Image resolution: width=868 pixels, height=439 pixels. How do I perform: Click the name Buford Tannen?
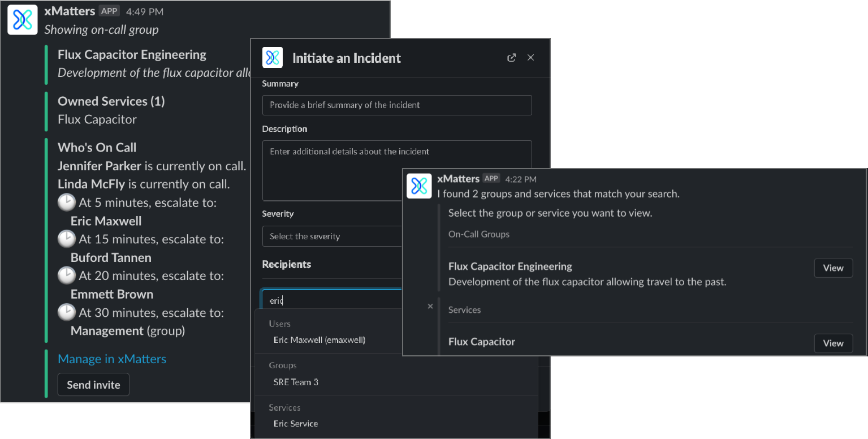(111, 258)
